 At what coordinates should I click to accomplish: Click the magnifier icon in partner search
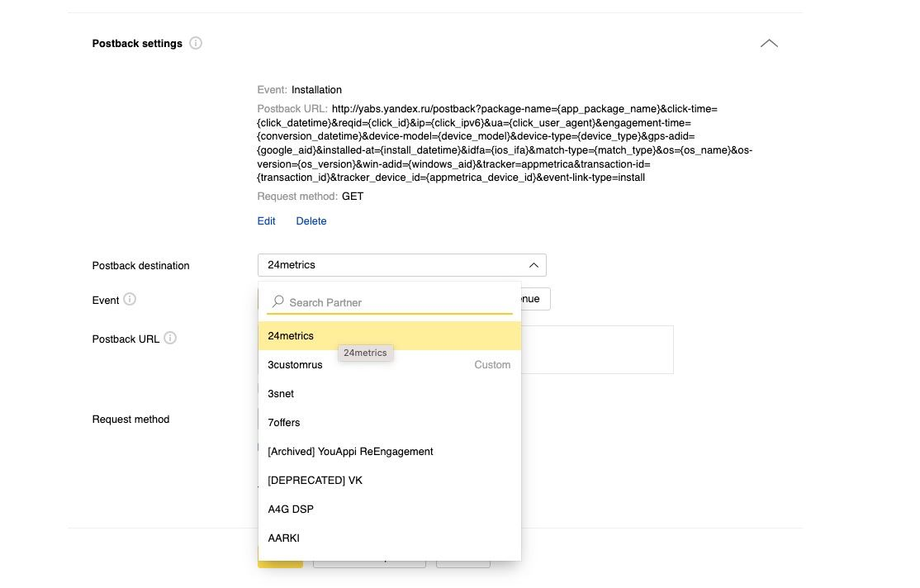[x=278, y=302]
